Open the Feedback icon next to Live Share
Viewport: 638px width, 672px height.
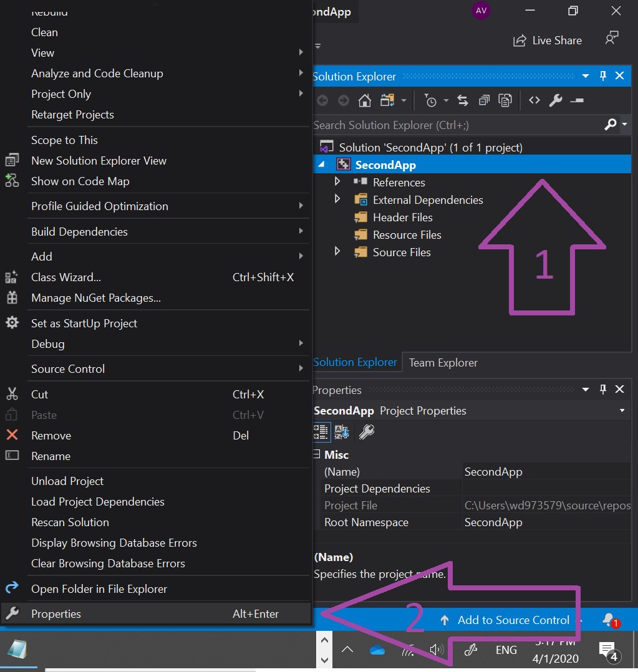pyautogui.click(x=612, y=39)
